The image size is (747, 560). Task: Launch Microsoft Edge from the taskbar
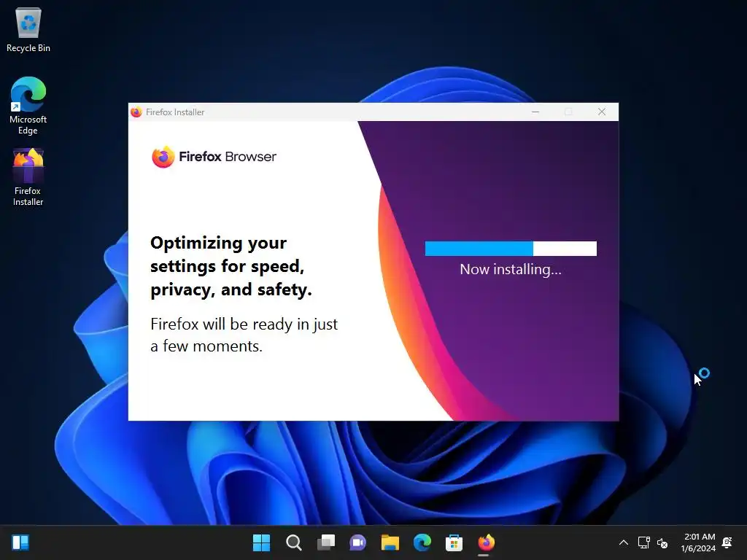pyautogui.click(x=422, y=542)
